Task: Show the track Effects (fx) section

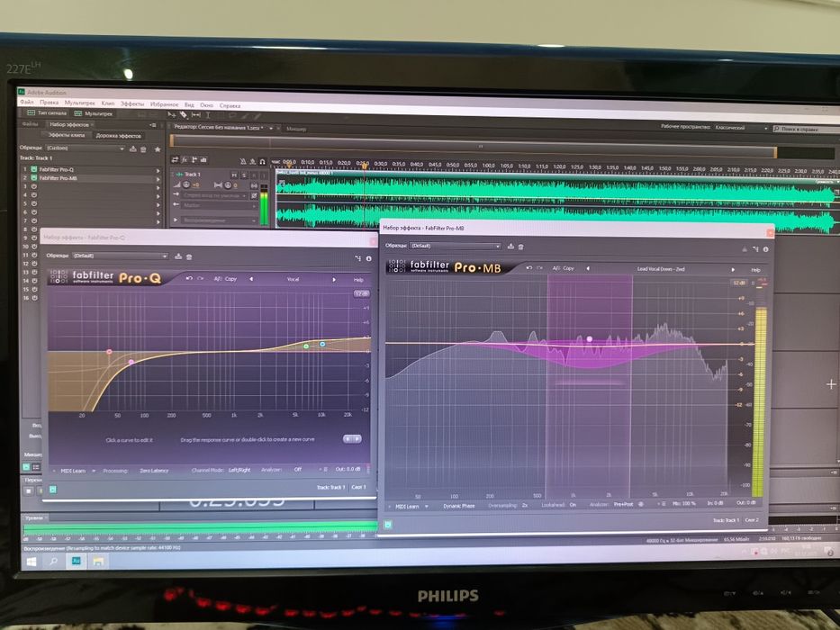Action: [x=185, y=159]
